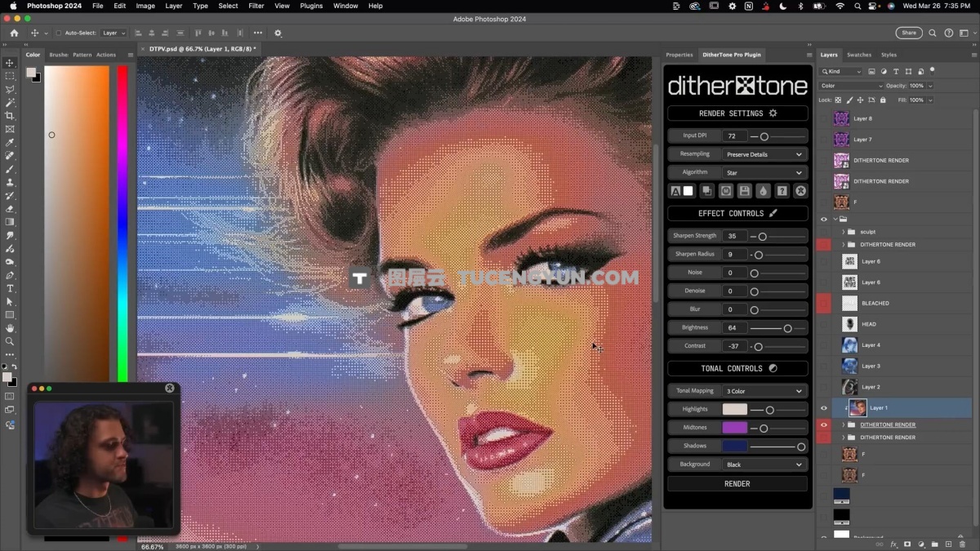Click the add layer style fx icon
The width and height of the screenshot is (980, 551).
coord(893,544)
